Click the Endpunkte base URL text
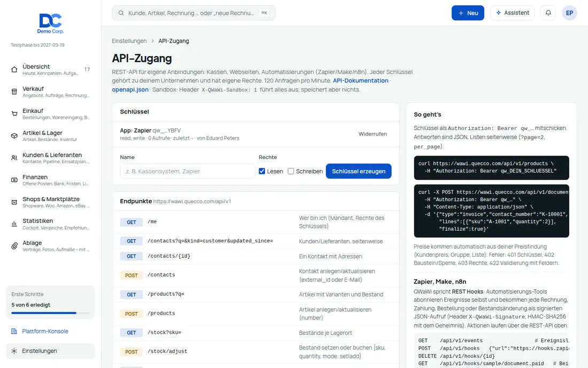Viewport: 588px width, 368px height. pos(192,202)
